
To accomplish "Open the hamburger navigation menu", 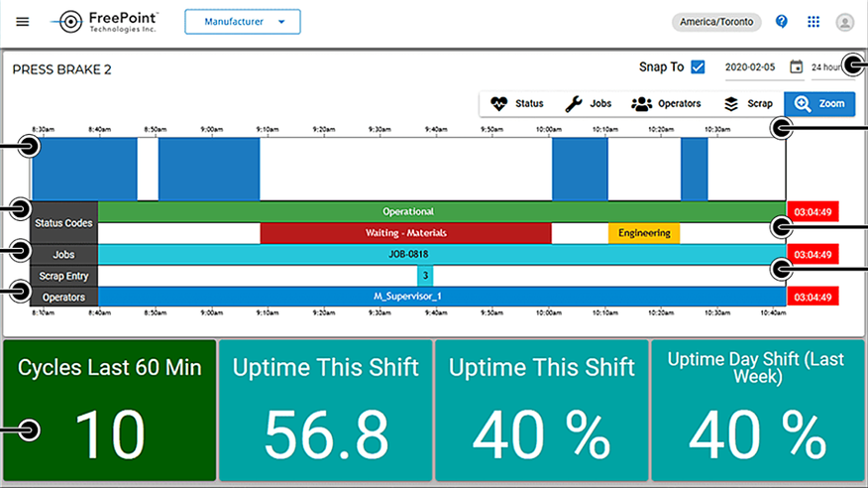I will click(23, 22).
